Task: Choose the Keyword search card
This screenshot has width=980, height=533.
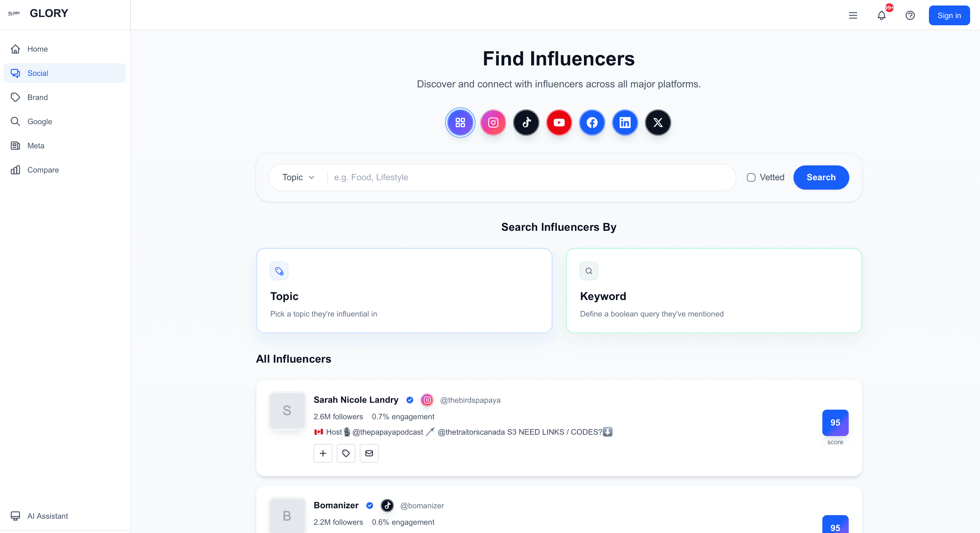Action: pos(714,291)
